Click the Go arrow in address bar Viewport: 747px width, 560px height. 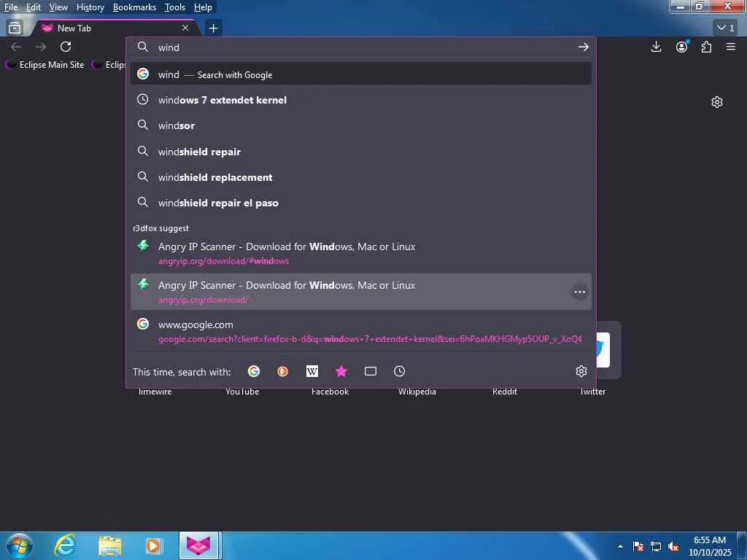[x=583, y=47]
